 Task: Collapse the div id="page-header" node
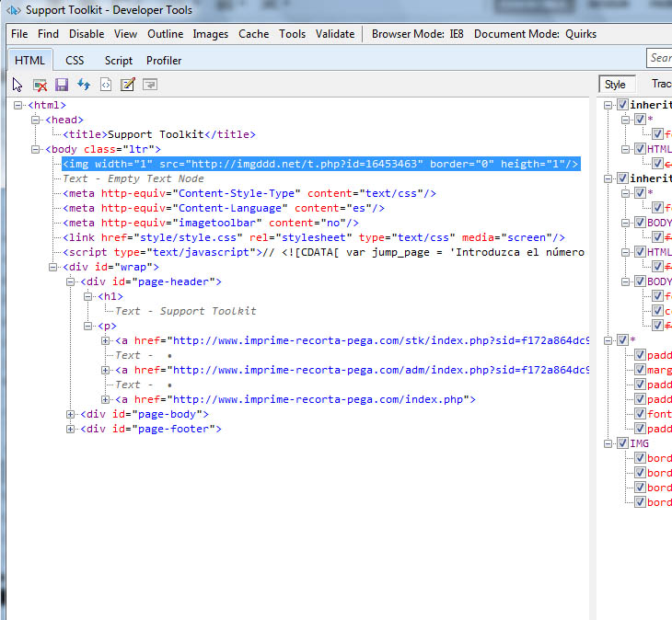pos(70,281)
